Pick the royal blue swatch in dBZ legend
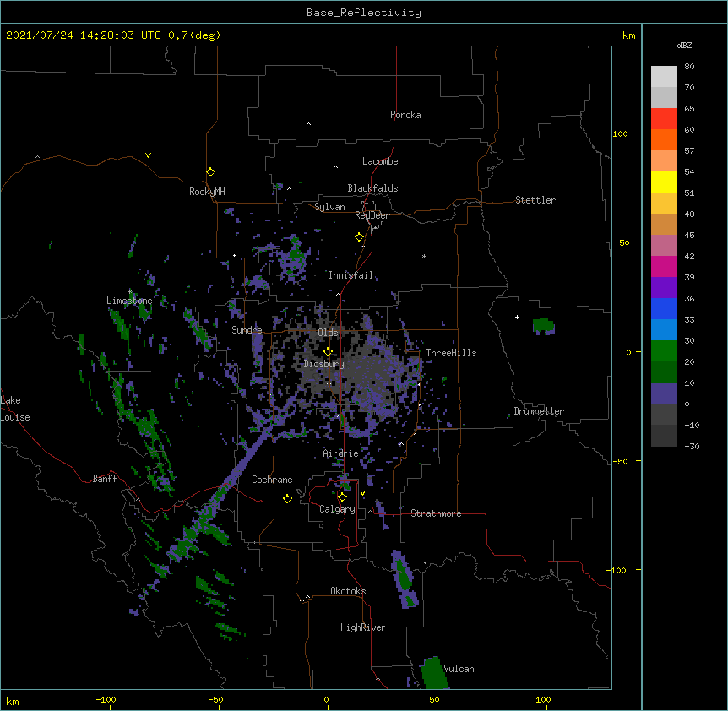Screen dimensions: 728x711 664,308
